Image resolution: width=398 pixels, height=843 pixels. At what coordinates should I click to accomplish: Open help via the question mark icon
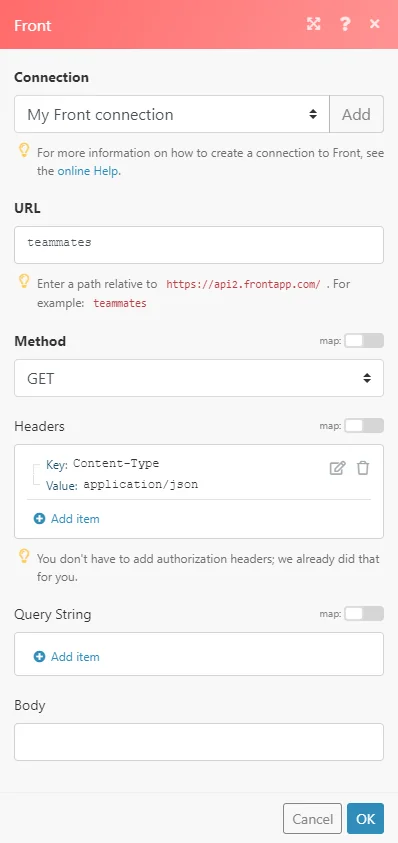(x=345, y=24)
